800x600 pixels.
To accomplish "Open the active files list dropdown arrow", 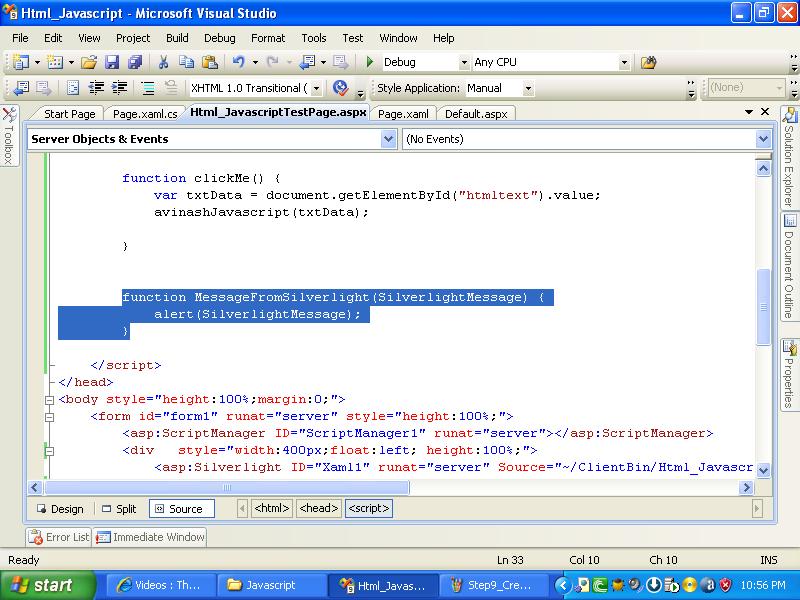I will click(x=748, y=112).
